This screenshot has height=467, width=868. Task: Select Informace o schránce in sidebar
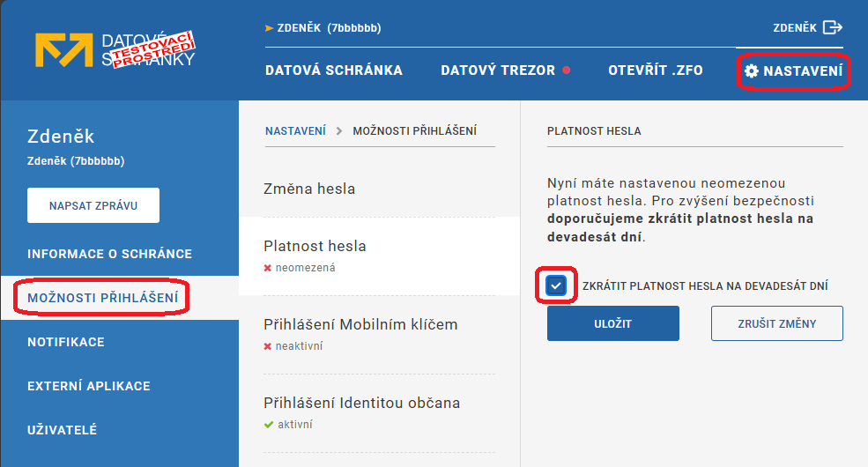tap(109, 254)
